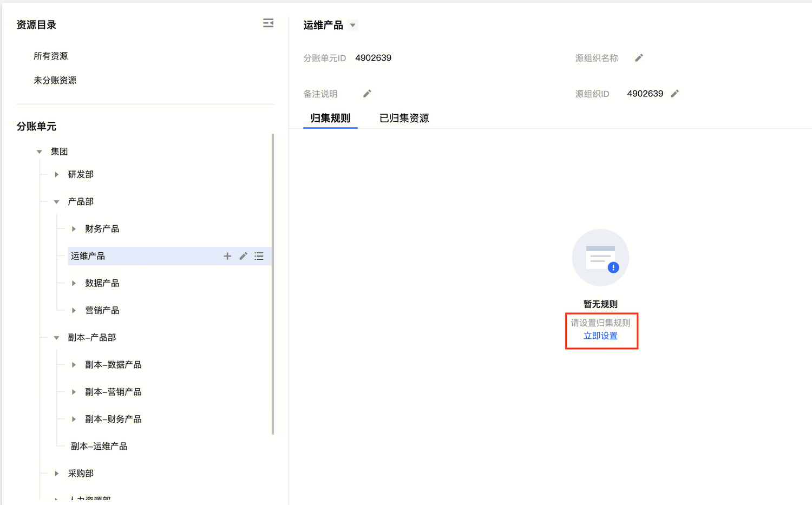The width and height of the screenshot is (812, 505).
Task: Edit 源组织名称 using pencil icon
Action: click(x=639, y=58)
